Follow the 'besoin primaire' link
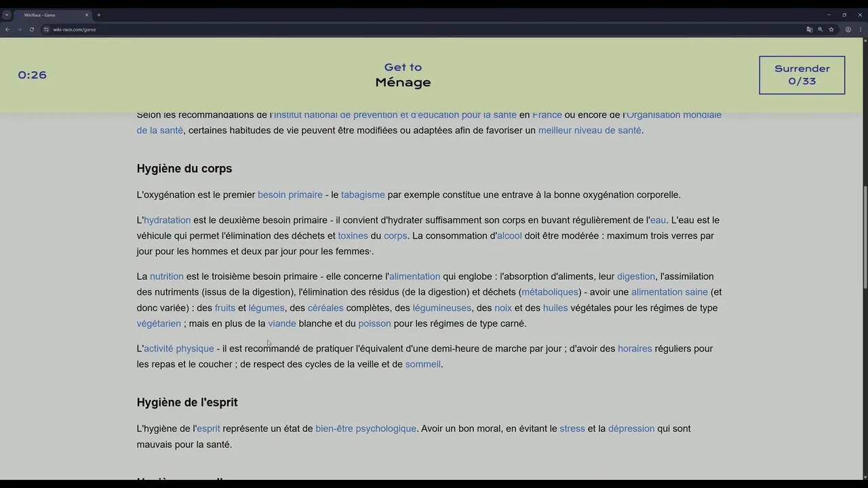The width and height of the screenshot is (868, 488). click(290, 195)
